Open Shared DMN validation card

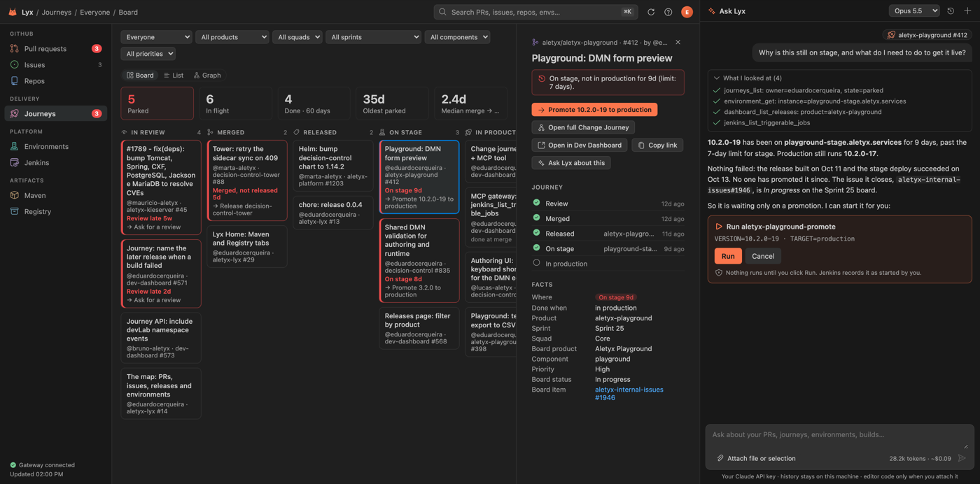pos(419,260)
